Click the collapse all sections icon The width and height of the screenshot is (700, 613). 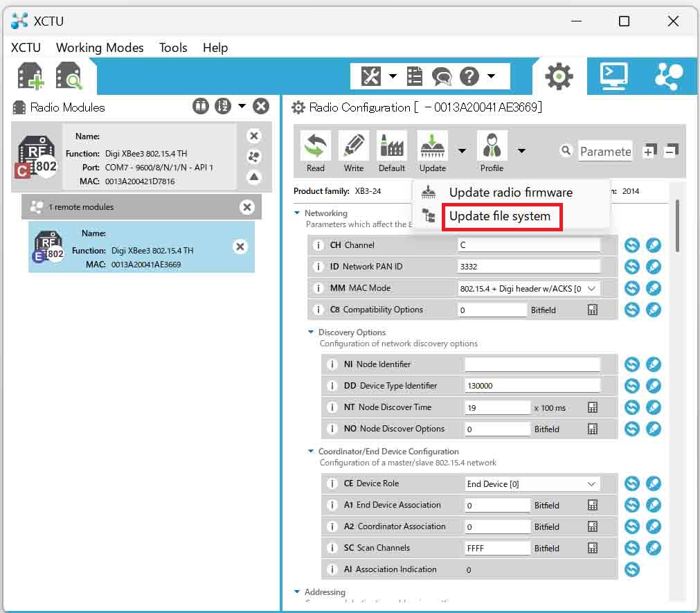pyautogui.click(x=671, y=151)
